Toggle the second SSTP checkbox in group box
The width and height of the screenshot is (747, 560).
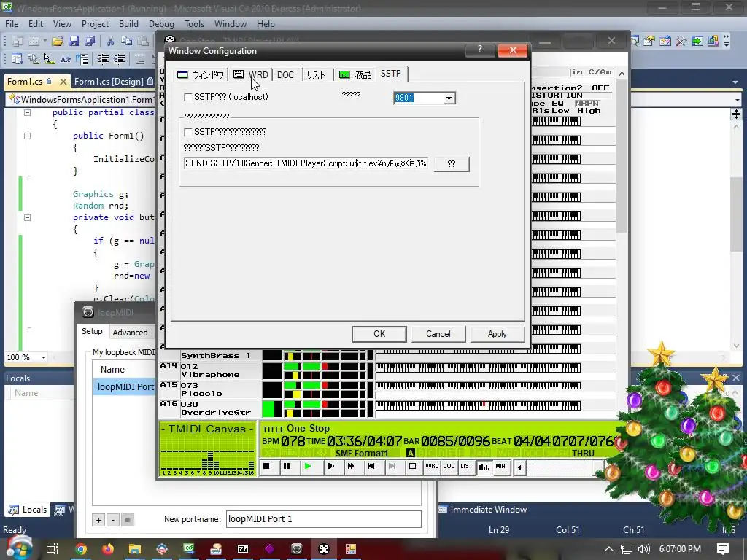pos(188,132)
